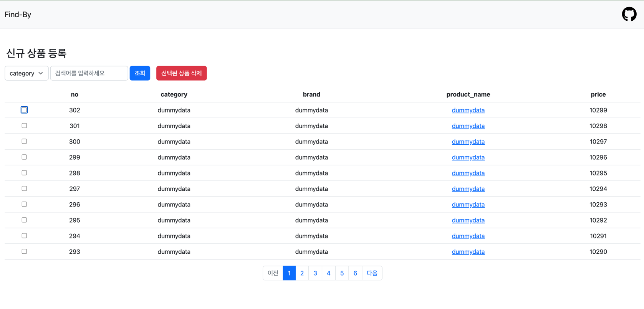The image size is (644, 309).
Task: Open dummydata link in row 299
Action: [x=468, y=157]
